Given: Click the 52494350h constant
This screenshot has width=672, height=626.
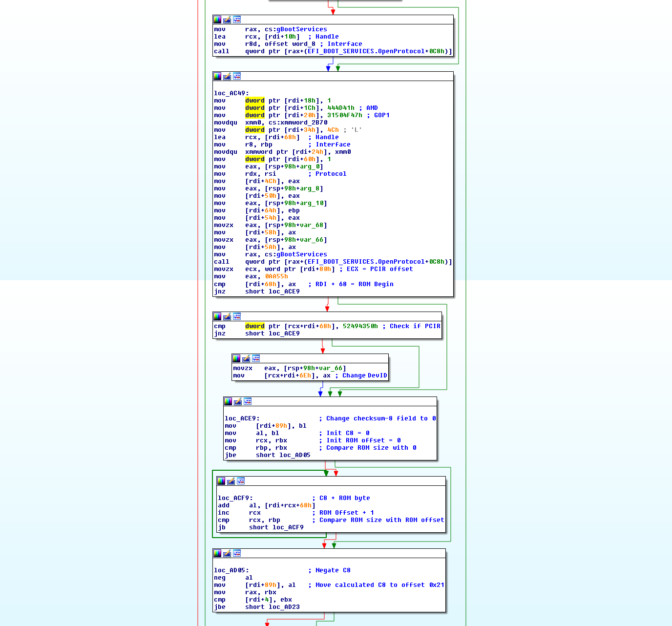Looking at the screenshot, I should (x=360, y=326).
